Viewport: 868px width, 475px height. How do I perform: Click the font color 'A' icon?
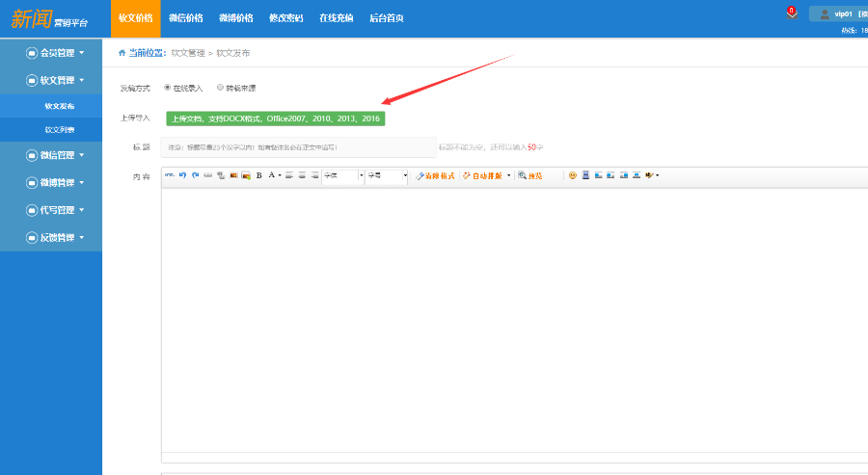pyautogui.click(x=271, y=176)
